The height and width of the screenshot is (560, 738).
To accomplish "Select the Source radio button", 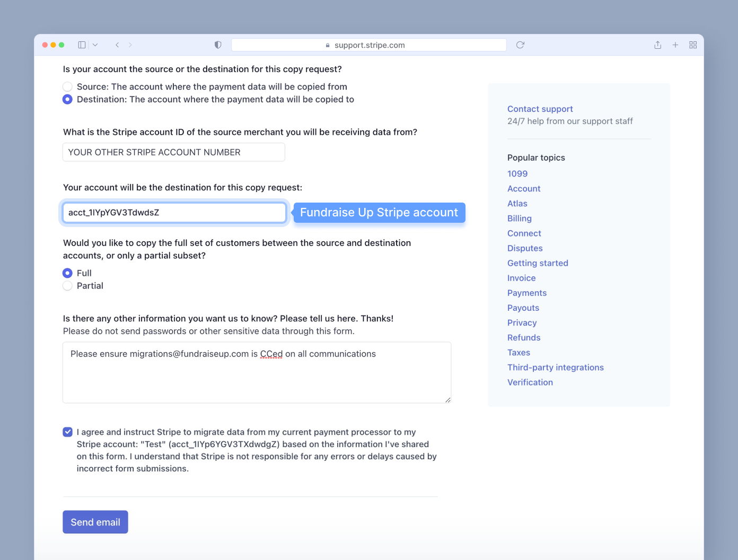I will 67,86.
